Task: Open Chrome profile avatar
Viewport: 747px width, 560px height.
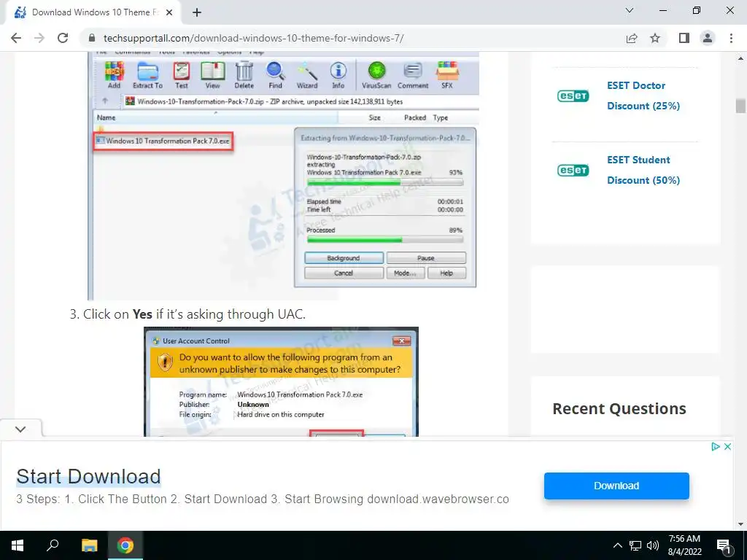Action: tap(708, 38)
